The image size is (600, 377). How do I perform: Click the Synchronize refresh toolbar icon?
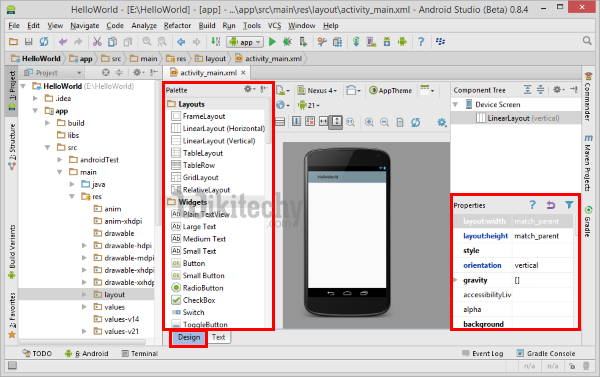pyautogui.click(x=44, y=42)
